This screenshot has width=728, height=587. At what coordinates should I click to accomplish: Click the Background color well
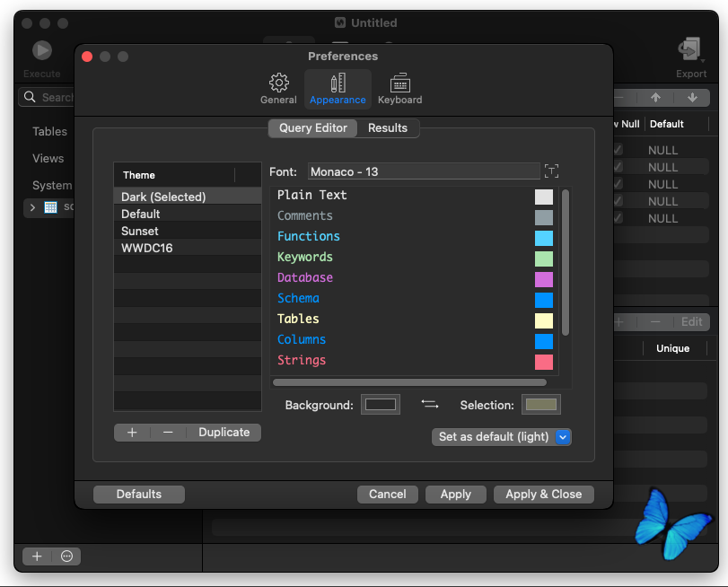pos(381,405)
